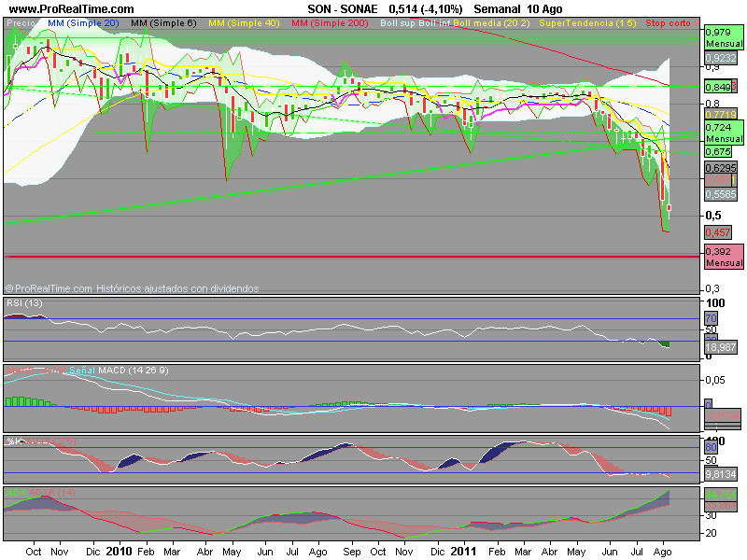The width and height of the screenshot is (747, 560).
Task: Click the '10 Ago' date in the header
Action: pyautogui.click(x=544, y=9)
